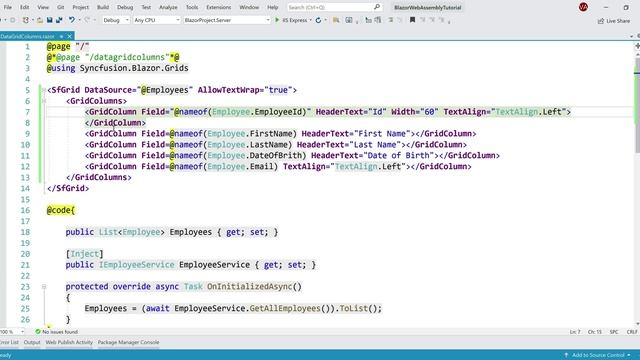Pin the DataGridColumns.razor tab
Screen dimensions: 640x360
[62, 36]
